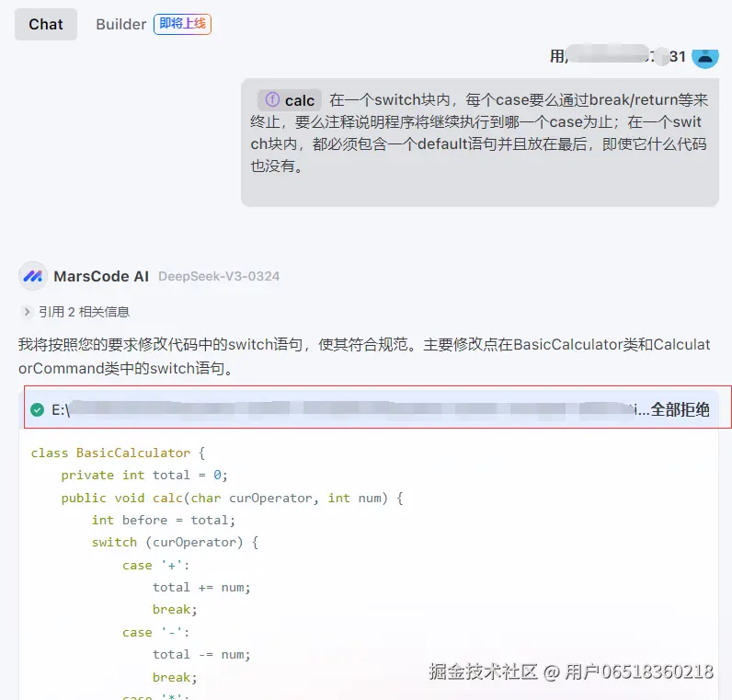Switch to the Chat tab
This screenshot has height=700, width=732.
[46, 24]
